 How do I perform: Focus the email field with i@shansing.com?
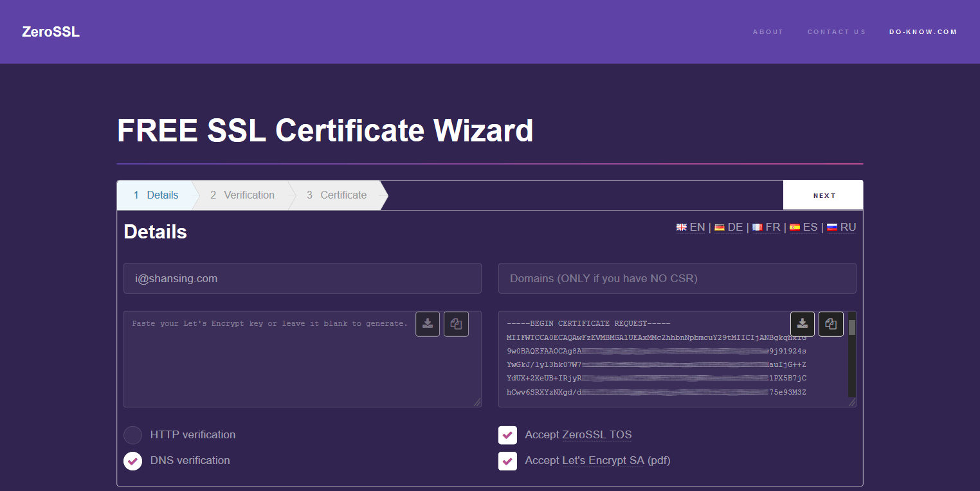302,278
